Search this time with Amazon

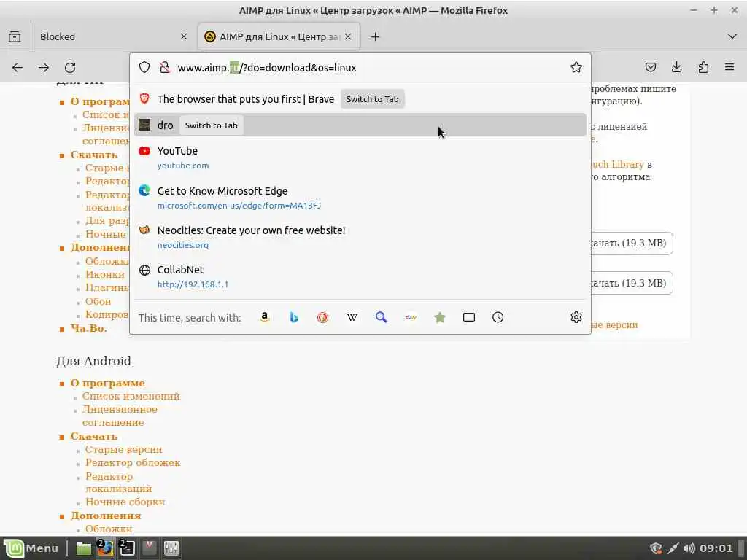point(264,317)
